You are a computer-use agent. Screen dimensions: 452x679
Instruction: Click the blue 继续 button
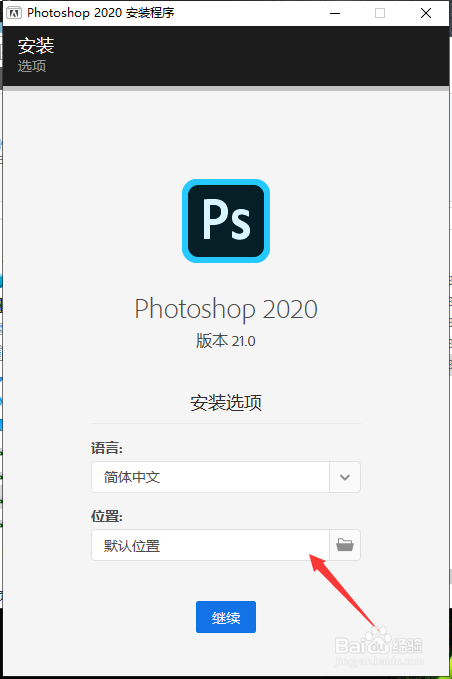(226, 617)
